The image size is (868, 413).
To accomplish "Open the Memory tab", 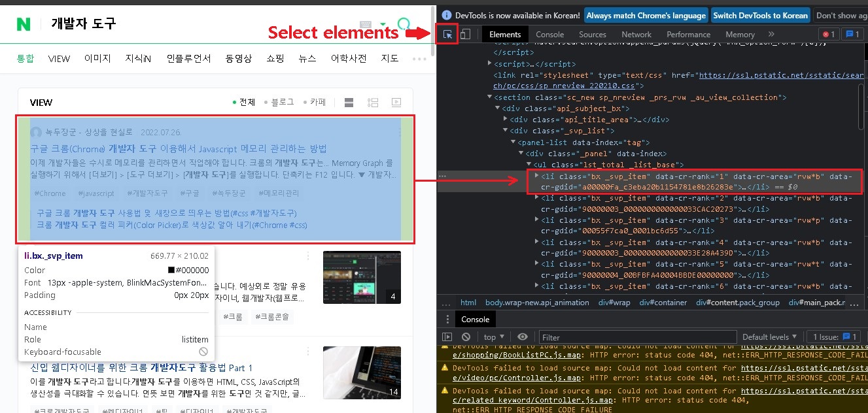I will coord(740,35).
